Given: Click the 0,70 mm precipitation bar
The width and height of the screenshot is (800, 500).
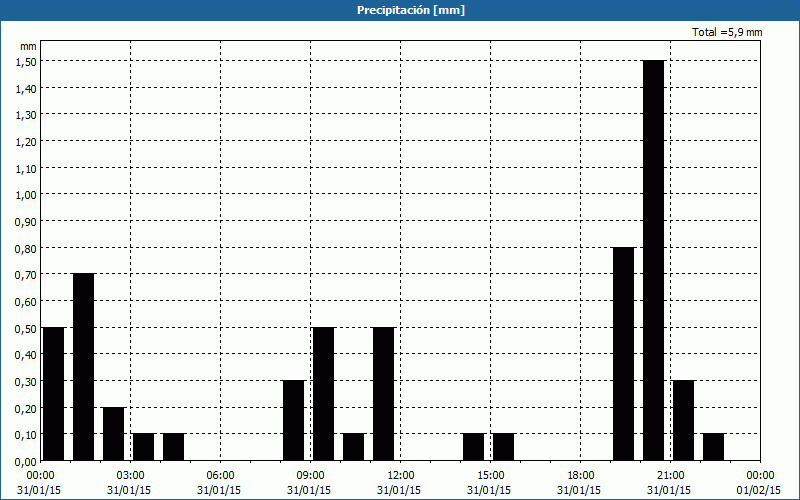Looking at the screenshot, I should click(83, 366).
